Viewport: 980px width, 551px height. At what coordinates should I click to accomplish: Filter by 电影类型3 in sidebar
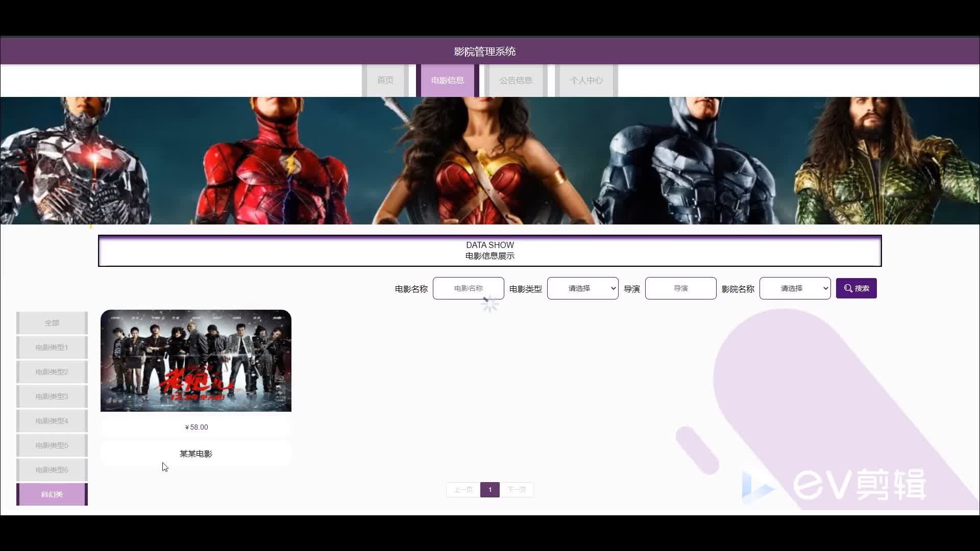[52, 396]
